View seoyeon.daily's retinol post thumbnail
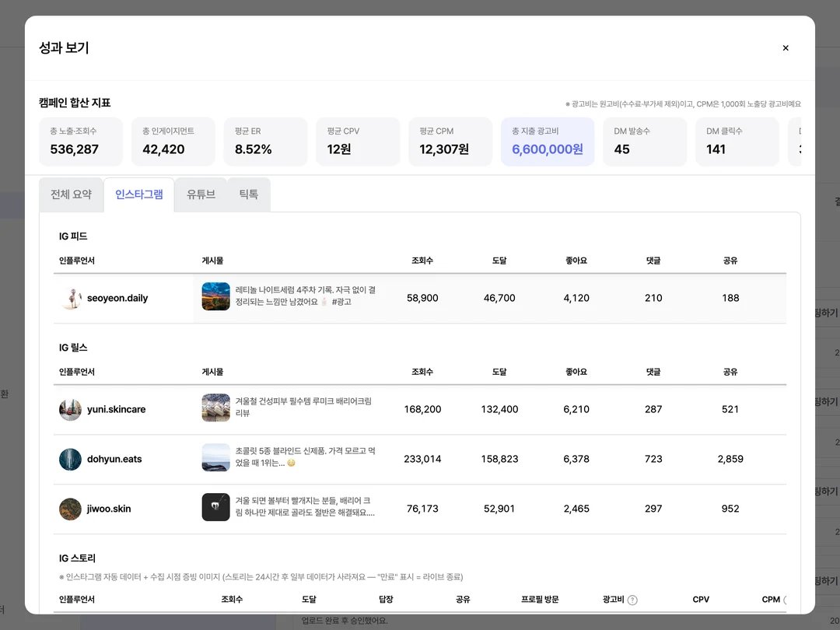The image size is (840, 630). 216,296
